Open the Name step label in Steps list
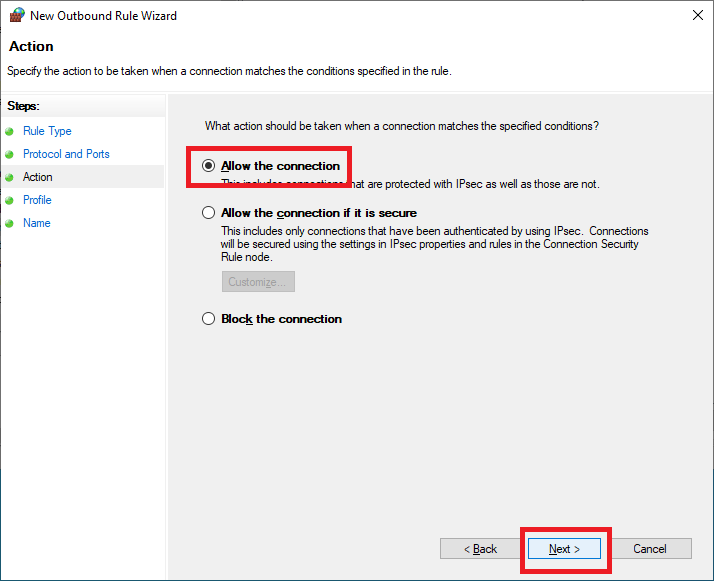 (x=37, y=223)
